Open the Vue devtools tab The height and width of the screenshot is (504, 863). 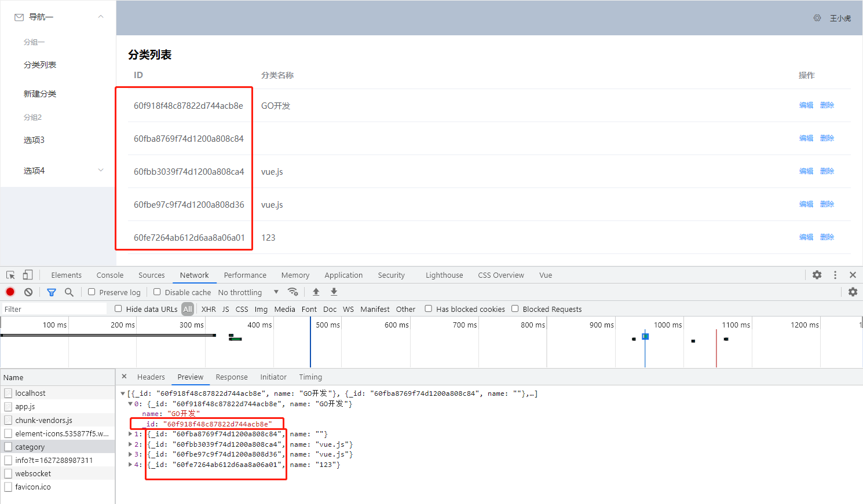tap(546, 275)
